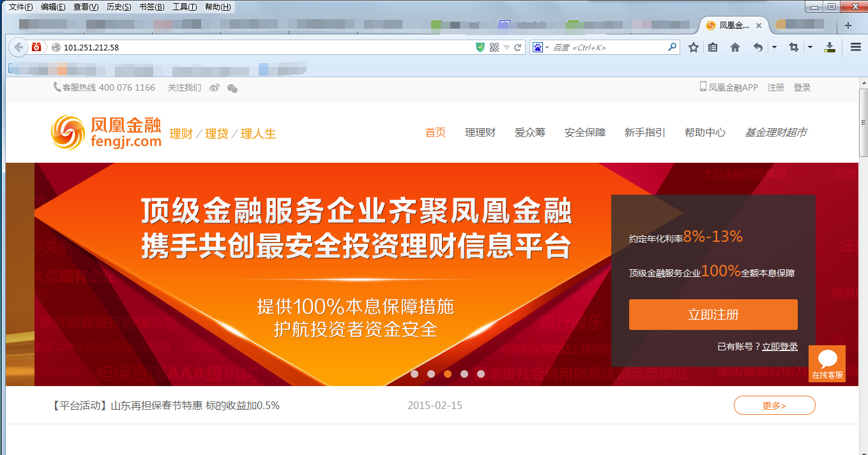Click the main banner headline 顶级金融服务企业齐聚凤凰金融
Viewport: 868px width, 455px height.
point(356,213)
